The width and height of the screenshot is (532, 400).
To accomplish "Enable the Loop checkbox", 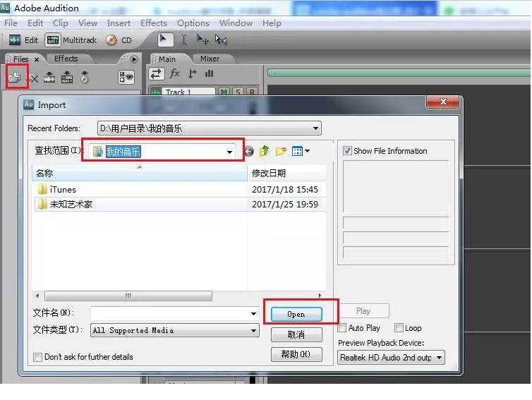I will point(399,328).
